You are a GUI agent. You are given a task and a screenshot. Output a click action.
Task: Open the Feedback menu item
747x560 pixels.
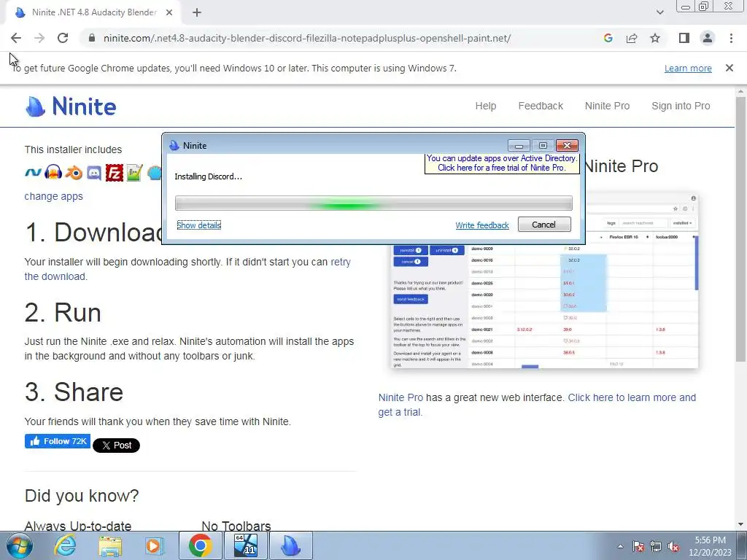(541, 106)
